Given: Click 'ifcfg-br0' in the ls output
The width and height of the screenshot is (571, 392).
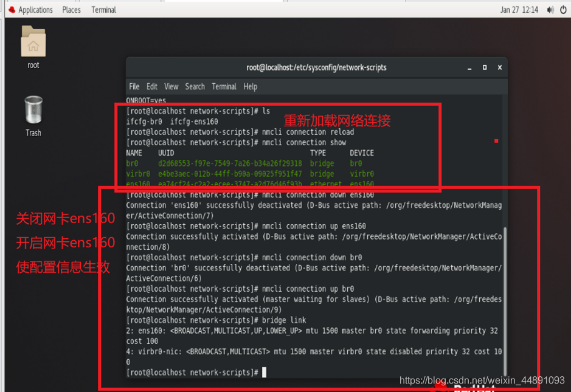Looking at the screenshot, I should (144, 122).
